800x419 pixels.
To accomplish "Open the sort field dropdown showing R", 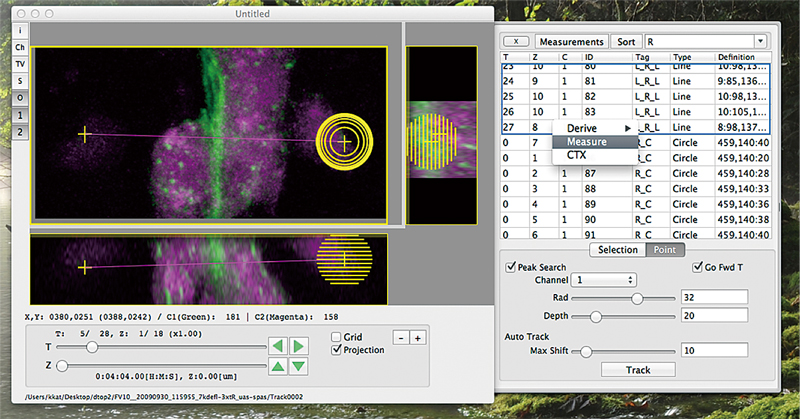I will (x=705, y=42).
